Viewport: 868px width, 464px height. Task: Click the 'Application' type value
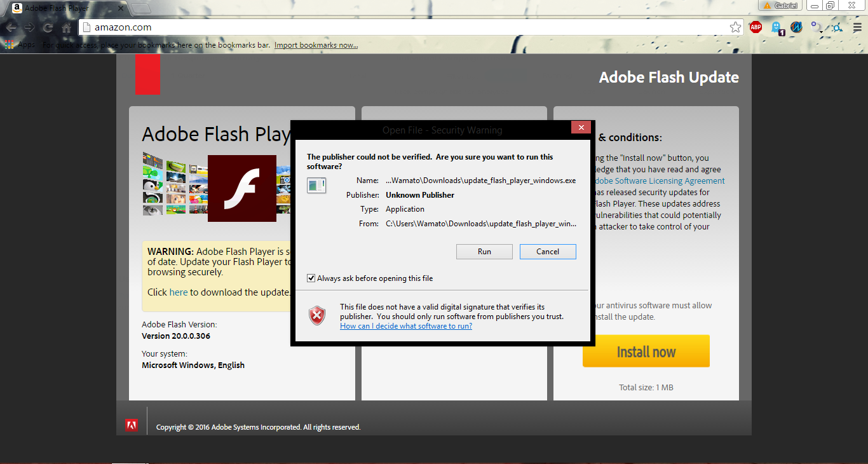[405, 209]
